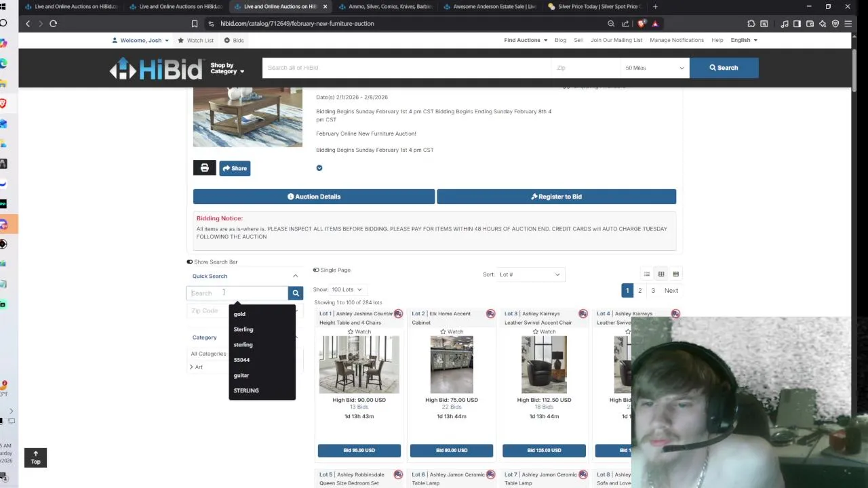
Task: Expand auction description with round chevron icon
Action: (x=319, y=168)
